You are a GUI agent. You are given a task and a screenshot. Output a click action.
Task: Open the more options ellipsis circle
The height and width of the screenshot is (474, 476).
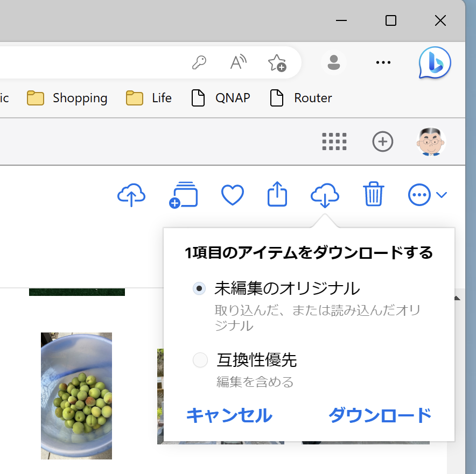click(419, 195)
